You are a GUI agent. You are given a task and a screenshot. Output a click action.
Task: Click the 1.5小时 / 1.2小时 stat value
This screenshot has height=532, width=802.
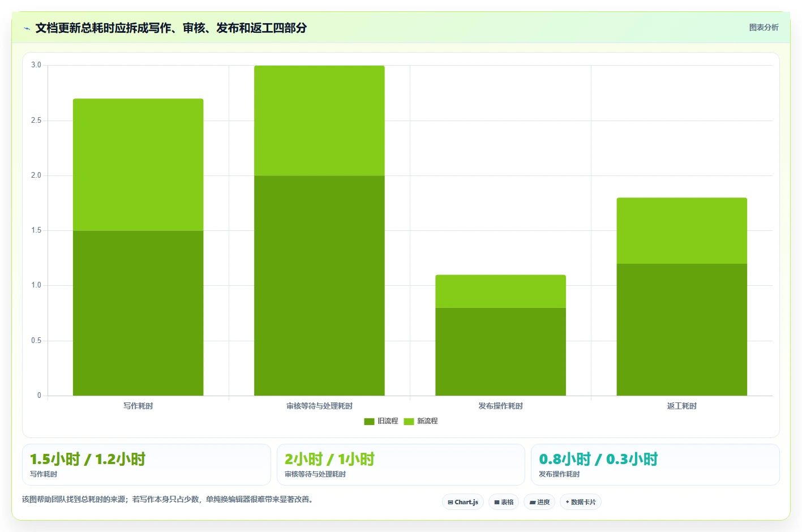(88, 459)
